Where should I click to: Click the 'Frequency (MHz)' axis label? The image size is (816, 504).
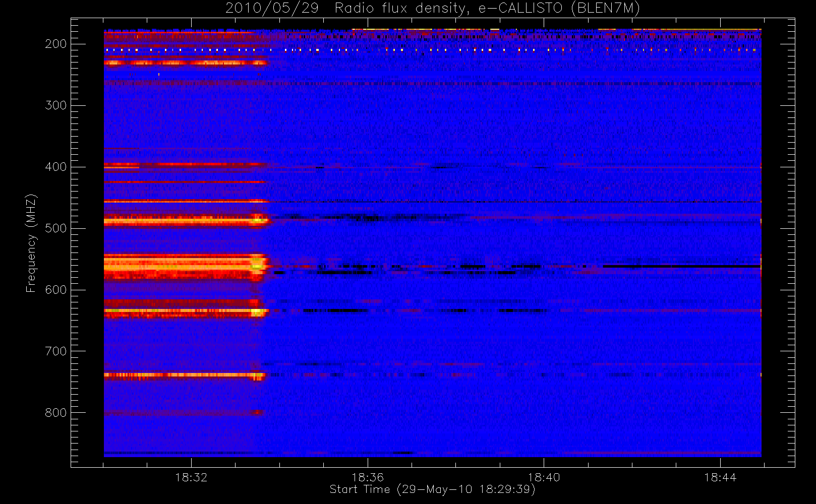(31, 243)
